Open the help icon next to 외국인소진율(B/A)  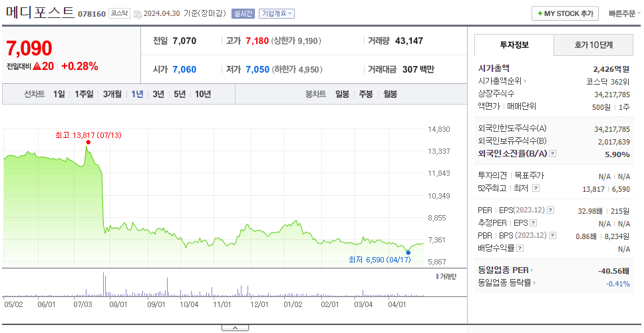pyautogui.click(x=552, y=153)
